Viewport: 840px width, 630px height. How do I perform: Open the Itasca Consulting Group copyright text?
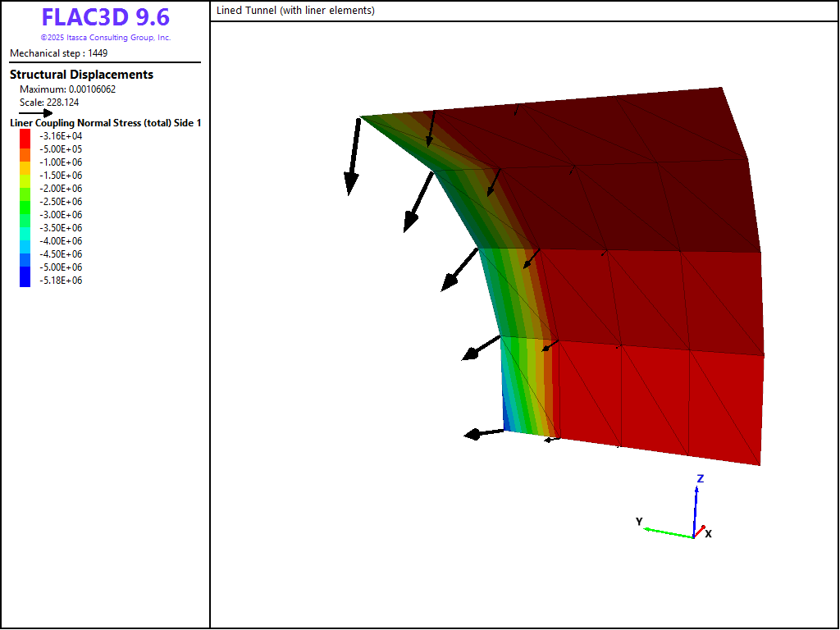coord(105,38)
